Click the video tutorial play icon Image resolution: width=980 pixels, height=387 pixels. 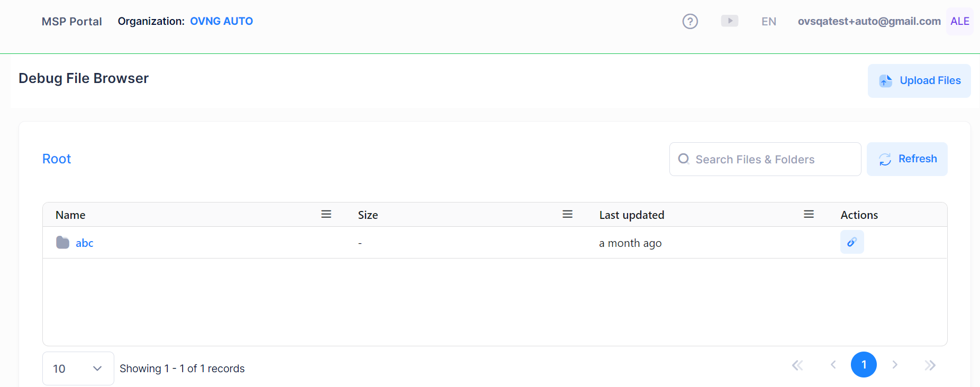729,21
